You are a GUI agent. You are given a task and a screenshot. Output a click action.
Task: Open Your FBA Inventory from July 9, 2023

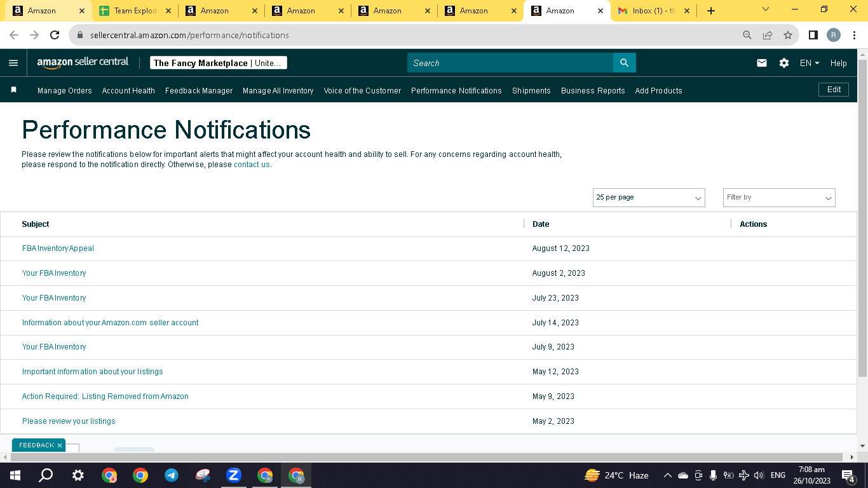pos(54,347)
